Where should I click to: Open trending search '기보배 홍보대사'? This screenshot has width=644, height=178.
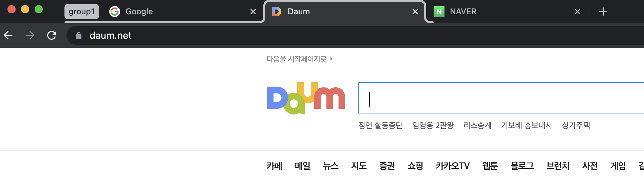click(x=527, y=125)
